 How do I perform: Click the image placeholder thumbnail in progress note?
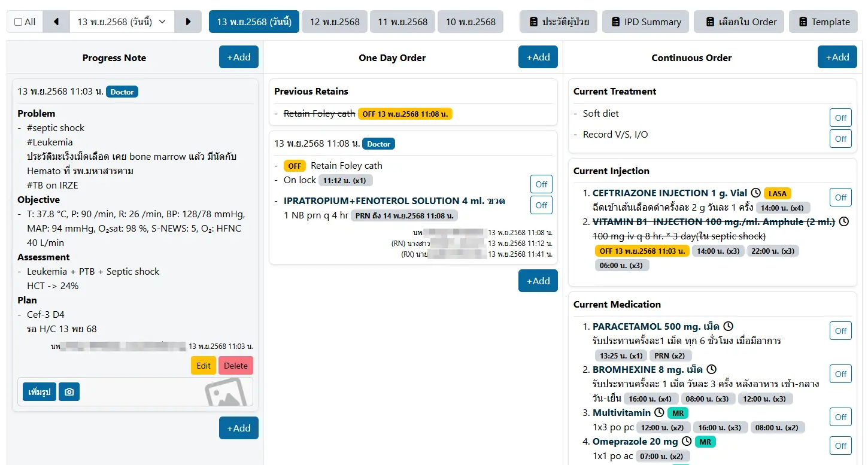[225, 393]
